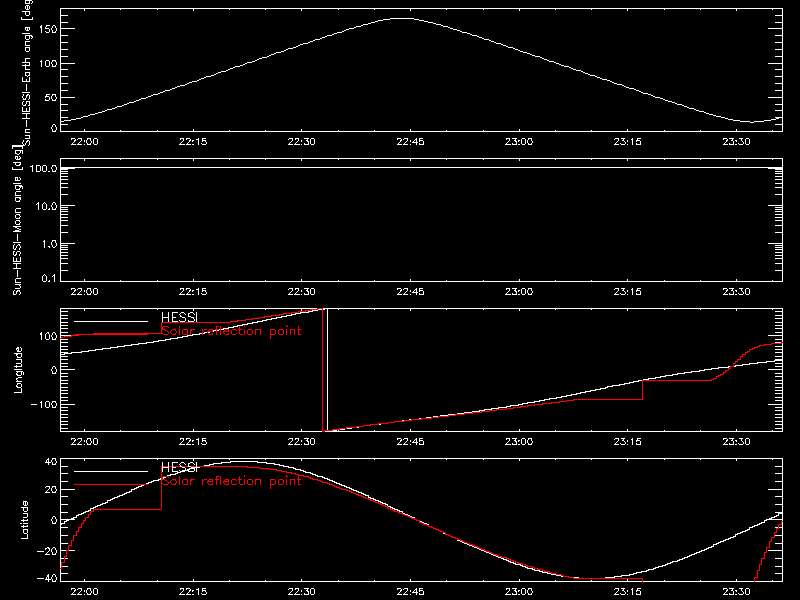Click 22:15 time label below Moon angle plot
Screen dimensions: 800x600
click(x=193, y=291)
